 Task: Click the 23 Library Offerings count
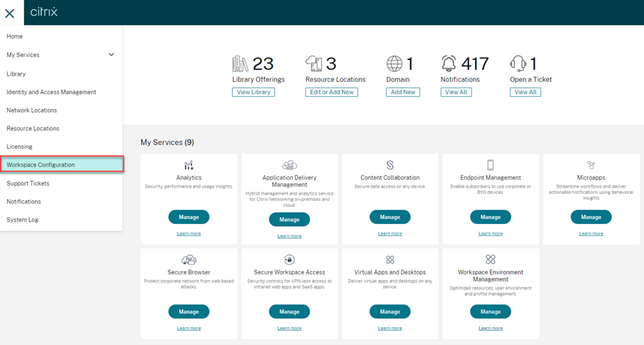click(263, 63)
